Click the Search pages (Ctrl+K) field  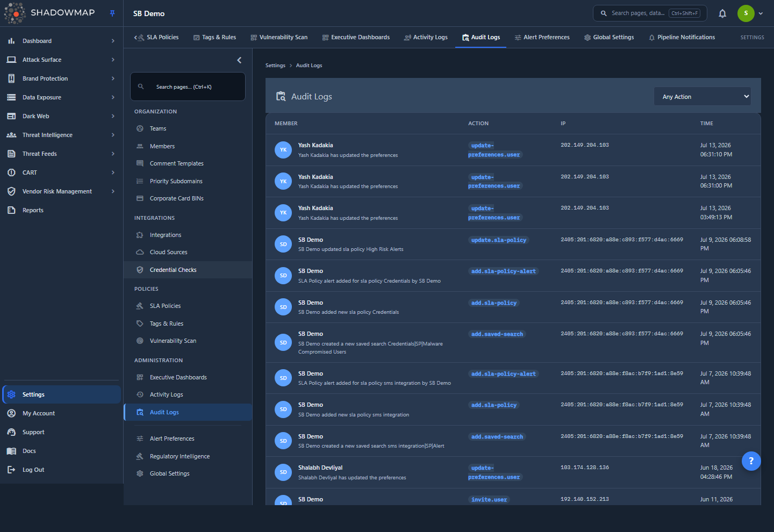click(x=188, y=87)
